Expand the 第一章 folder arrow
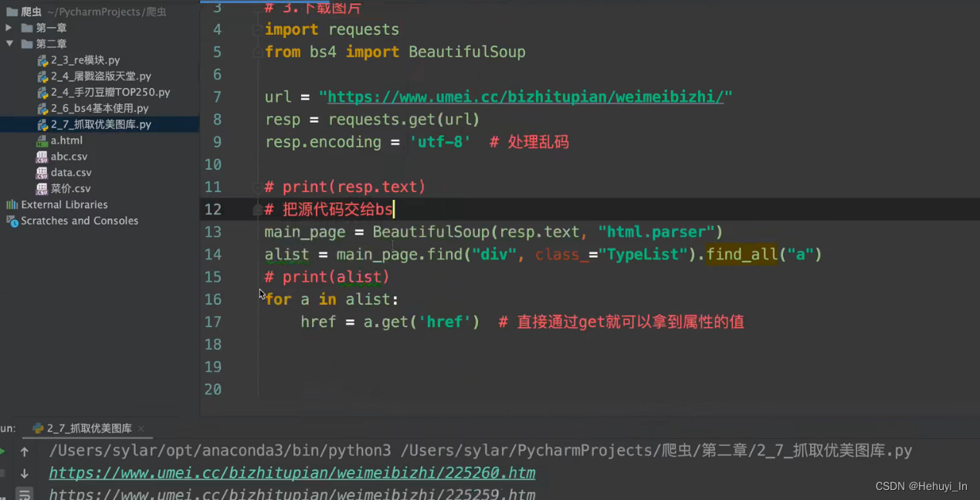Image resolution: width=980 pixels, height=500 pixels. click(8, 28)
